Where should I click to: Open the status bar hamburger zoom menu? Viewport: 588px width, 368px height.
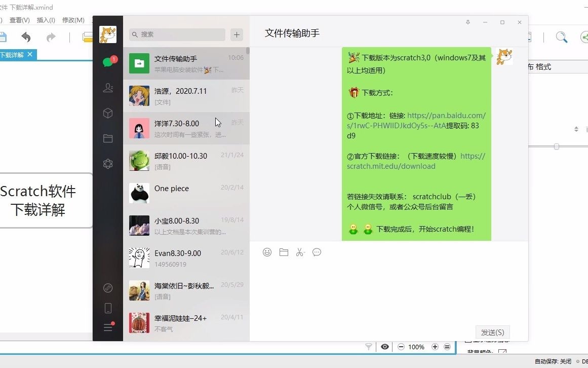point(447,347)
